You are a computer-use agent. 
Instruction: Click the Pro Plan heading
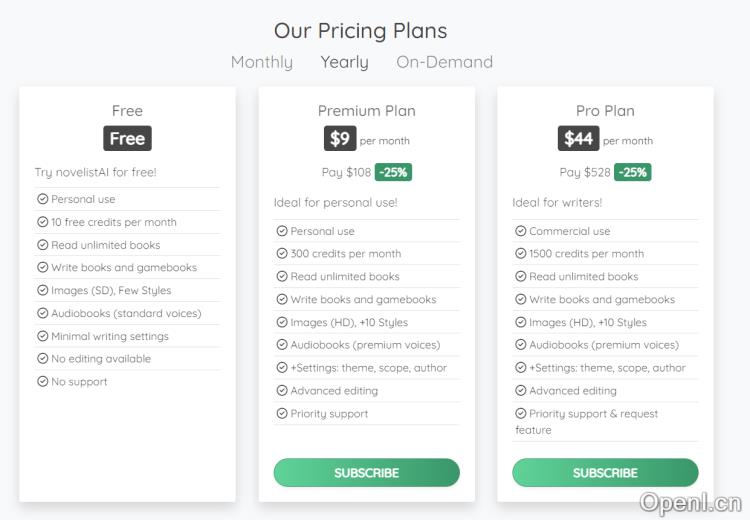coord(605,111)
